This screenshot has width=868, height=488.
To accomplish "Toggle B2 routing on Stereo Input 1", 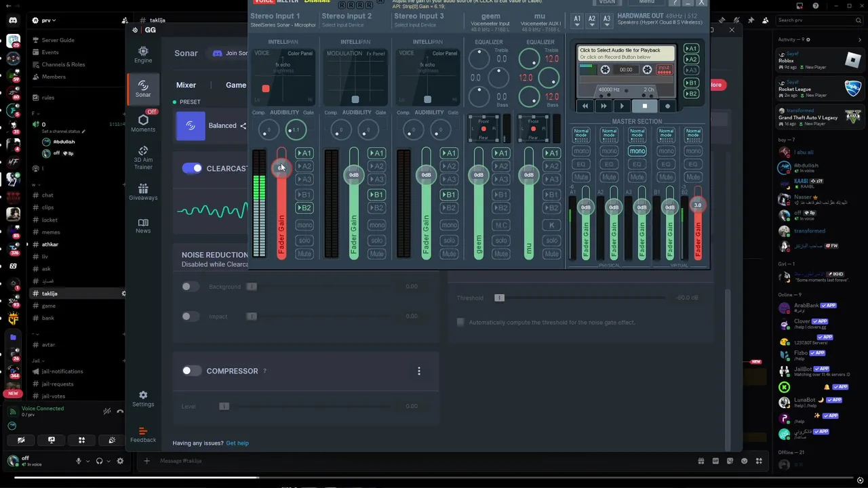I will pos(304,208).
